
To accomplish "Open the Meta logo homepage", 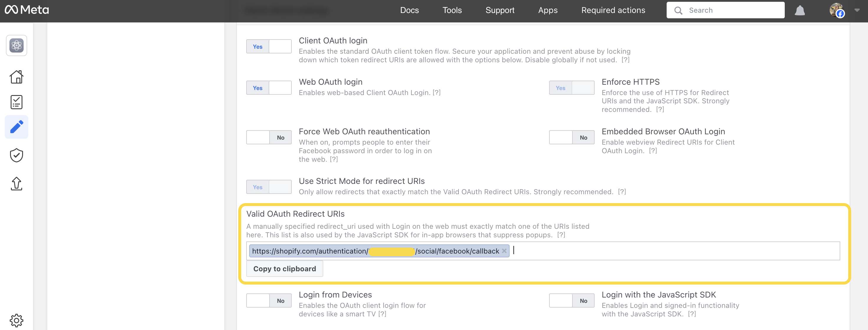I will [26, 10].
